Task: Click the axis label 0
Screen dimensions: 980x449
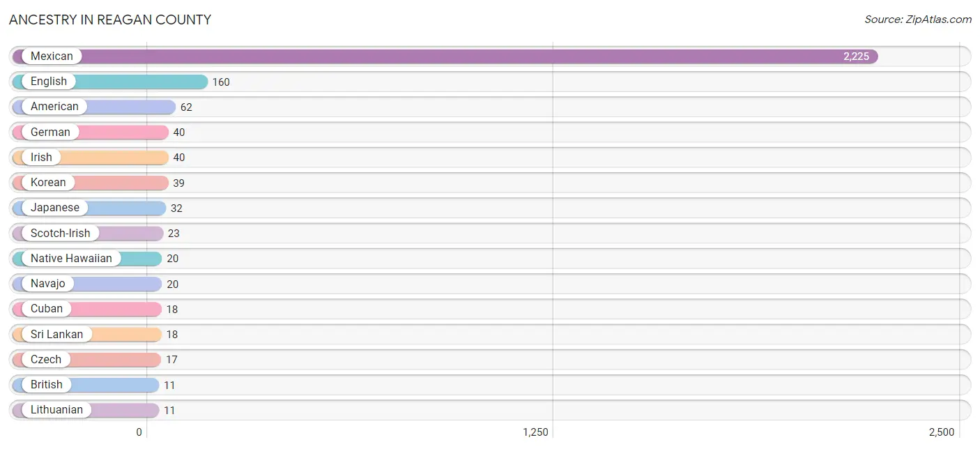Action: [139, 432]
